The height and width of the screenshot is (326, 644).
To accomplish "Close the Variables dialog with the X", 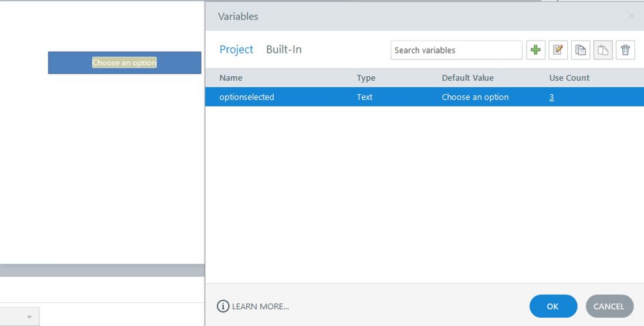I will pos(632,16).
